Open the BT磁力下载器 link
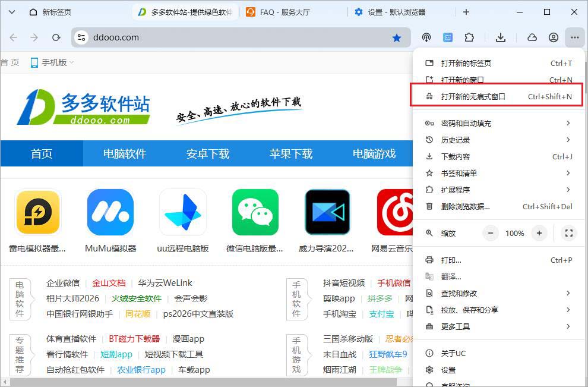Screen dimensions: 588x387 [x=134, y=339]
